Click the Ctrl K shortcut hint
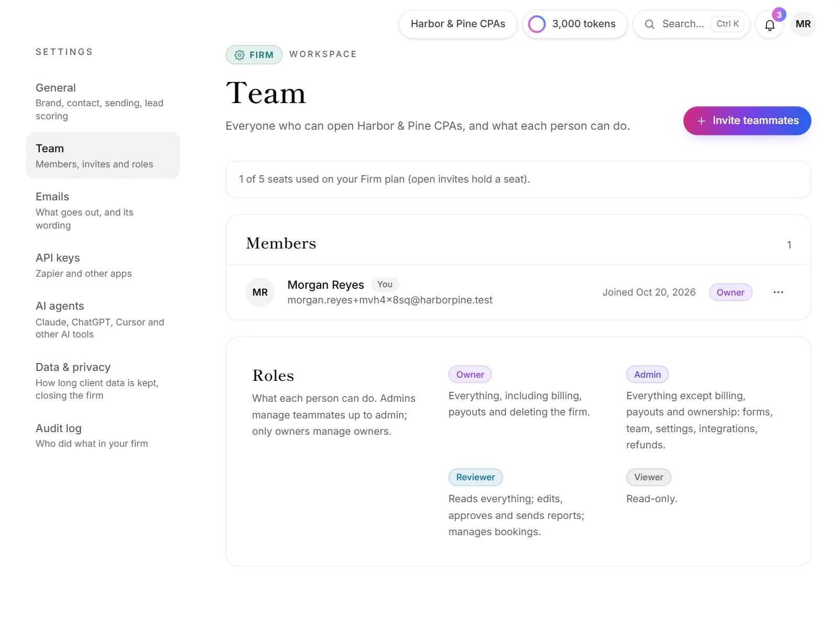This screenshot has height=644, width=837. pyautogui.click(x=727, y=24)
